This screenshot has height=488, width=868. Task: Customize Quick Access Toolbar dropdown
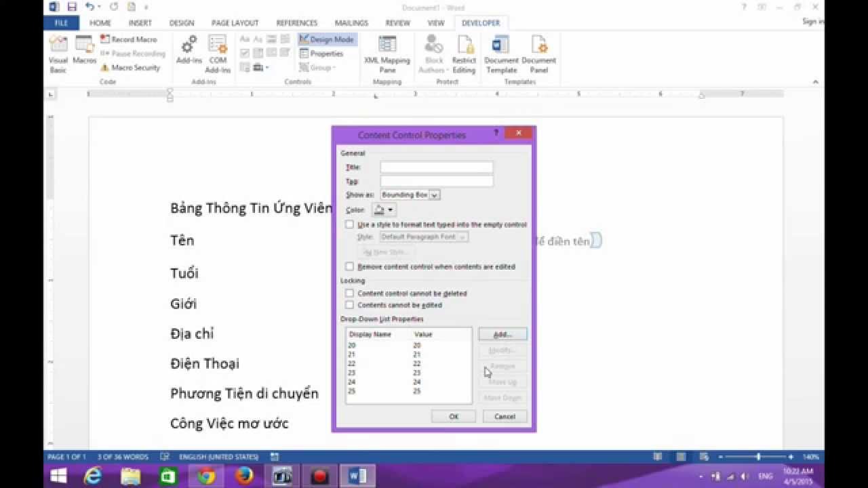point(146,7)
